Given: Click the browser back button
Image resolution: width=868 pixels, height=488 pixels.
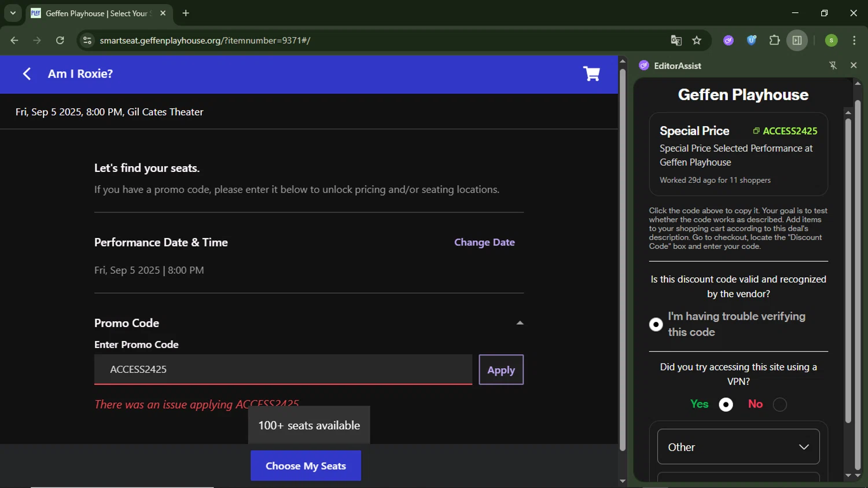Looking at the screenshot, I should point(14,41).
